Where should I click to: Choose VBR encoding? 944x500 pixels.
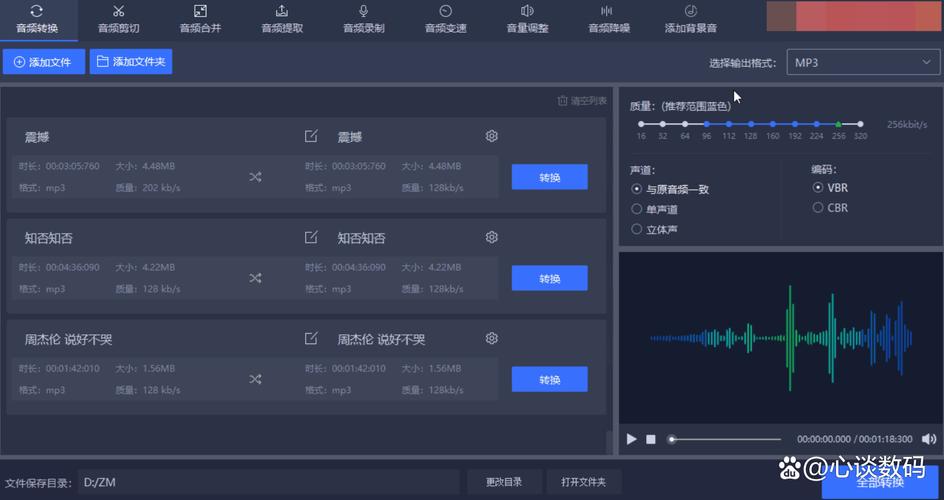pos(830,188)
